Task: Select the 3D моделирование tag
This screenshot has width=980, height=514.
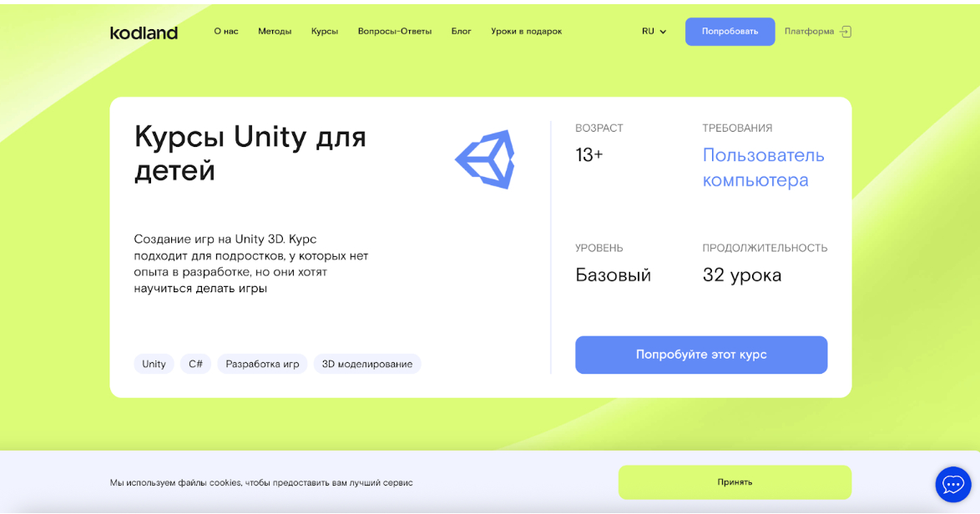Action: point(367,364)
